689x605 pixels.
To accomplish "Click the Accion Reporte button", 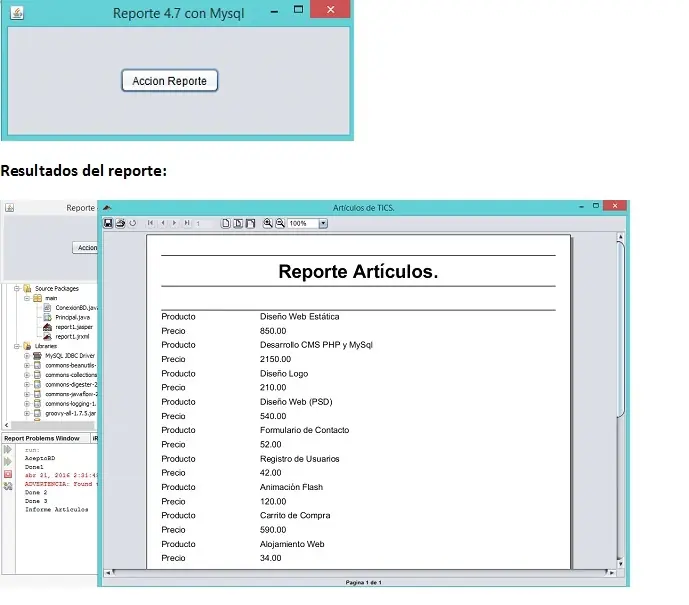I will pos(170,80).
